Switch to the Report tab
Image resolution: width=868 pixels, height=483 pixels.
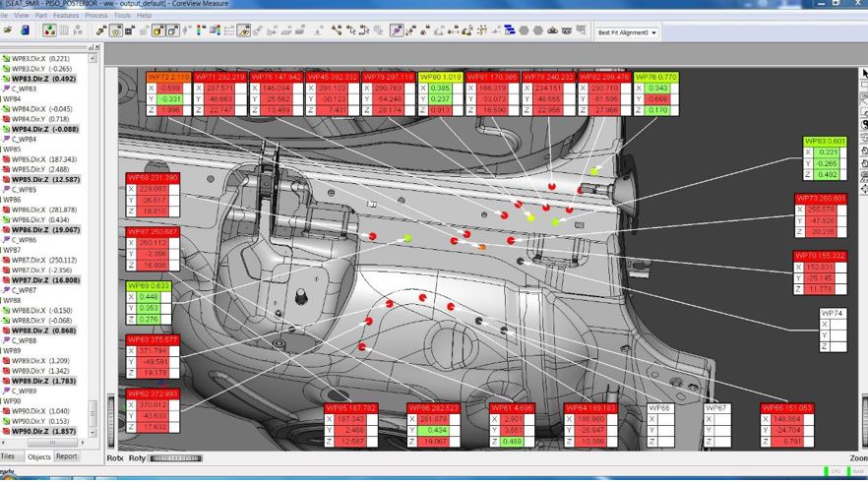pyautogui.click(x=67, y=456)
